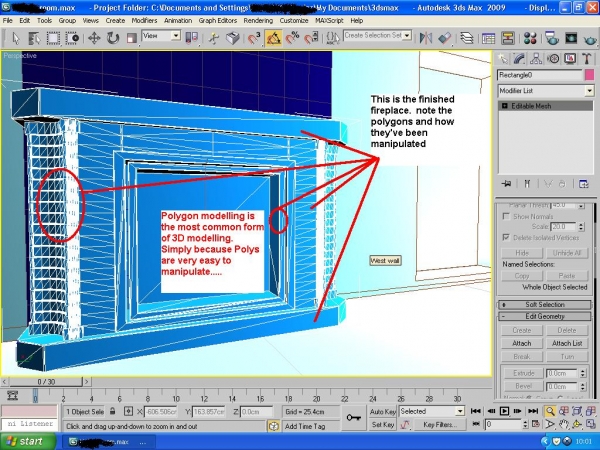Open Schematic View from toolbar
600x450 pixels.
click(507, 38)
